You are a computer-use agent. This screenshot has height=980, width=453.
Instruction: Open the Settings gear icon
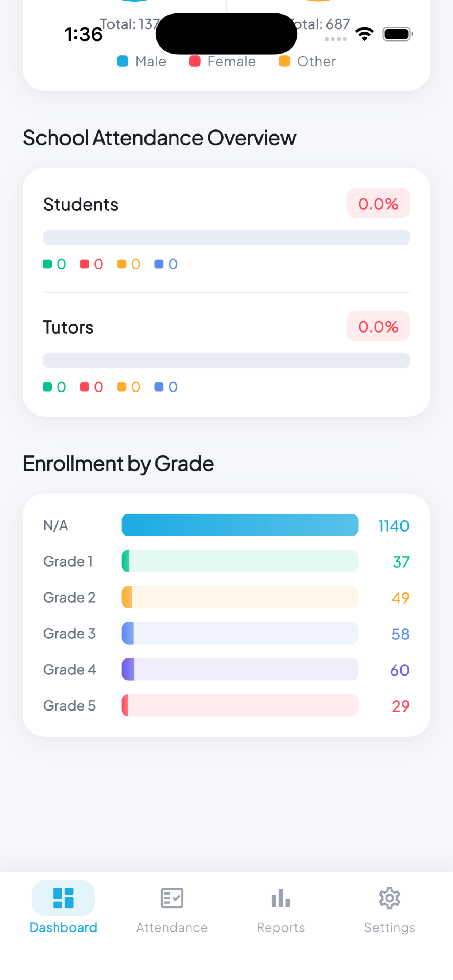click(x=390, y=898)
